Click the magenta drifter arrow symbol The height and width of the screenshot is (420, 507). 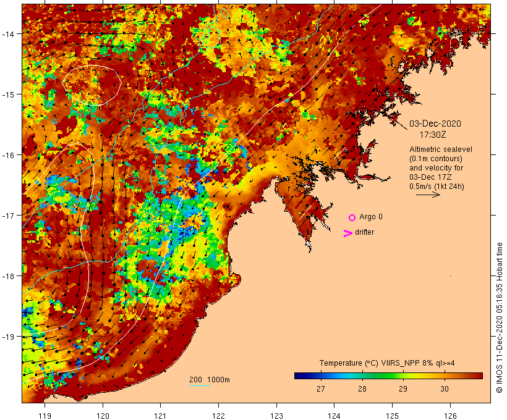point(348,233)
